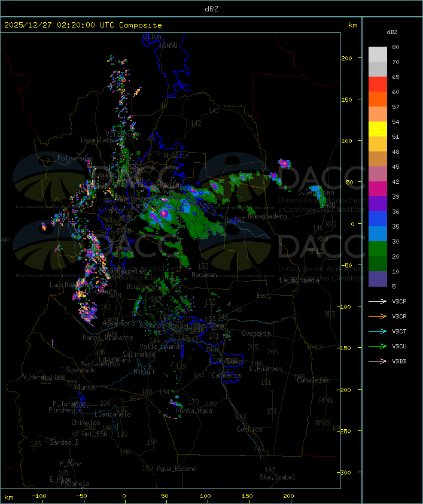Image resolution: width=423 pixels, height=504 pixels.
Task: Choose the bright yellow 51-54 dBZ swatch
Action: [x=378, y=129]
